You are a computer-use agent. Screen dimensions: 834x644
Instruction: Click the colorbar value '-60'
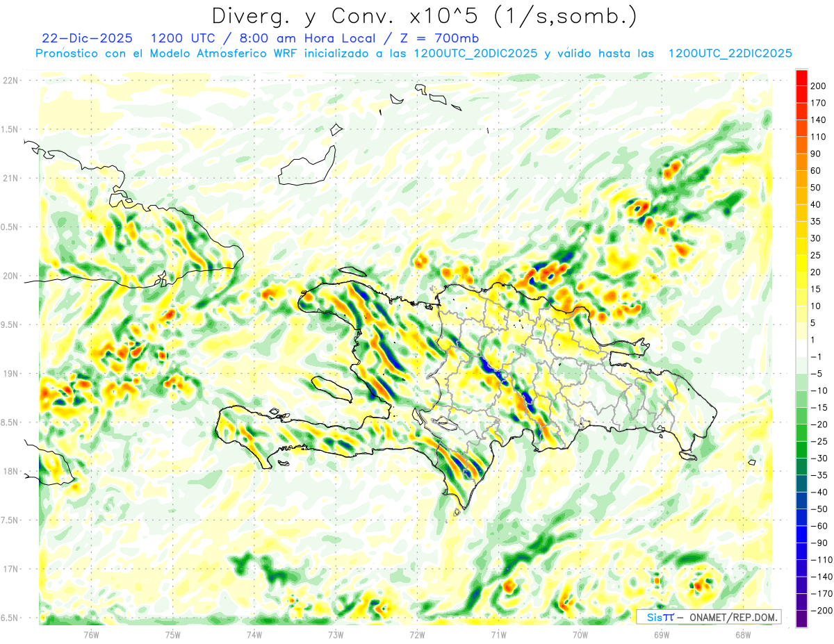pyautogui.click(x=817, y=526)
